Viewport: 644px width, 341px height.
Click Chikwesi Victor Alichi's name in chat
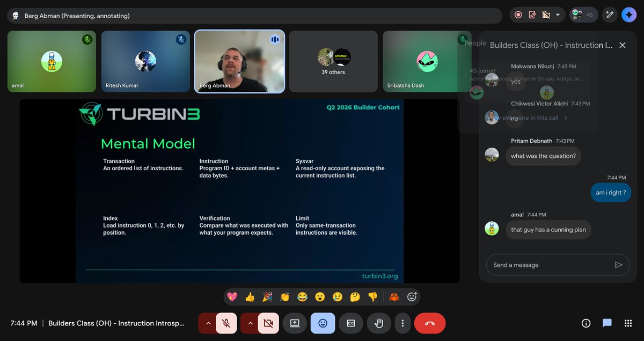539,104
